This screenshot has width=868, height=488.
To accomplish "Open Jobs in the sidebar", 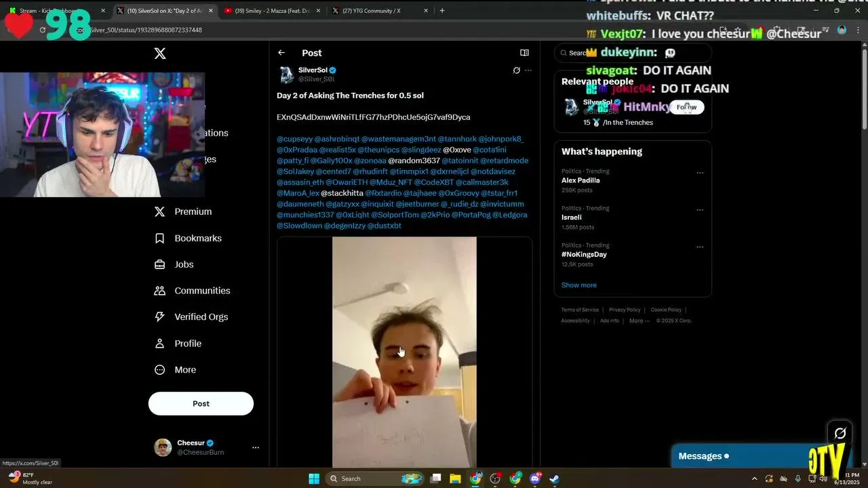I will (174, 264).
